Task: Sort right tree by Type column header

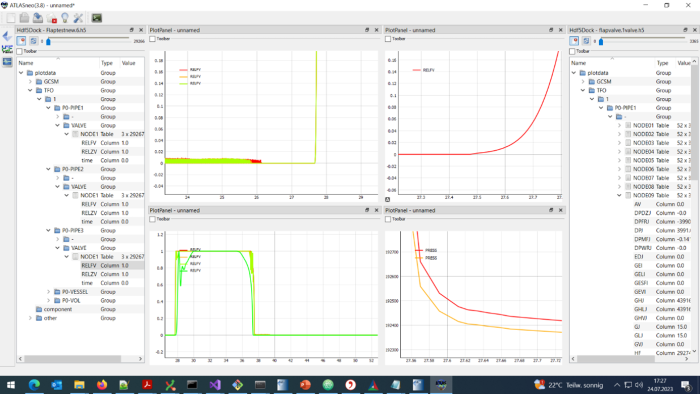Action: 665,63
